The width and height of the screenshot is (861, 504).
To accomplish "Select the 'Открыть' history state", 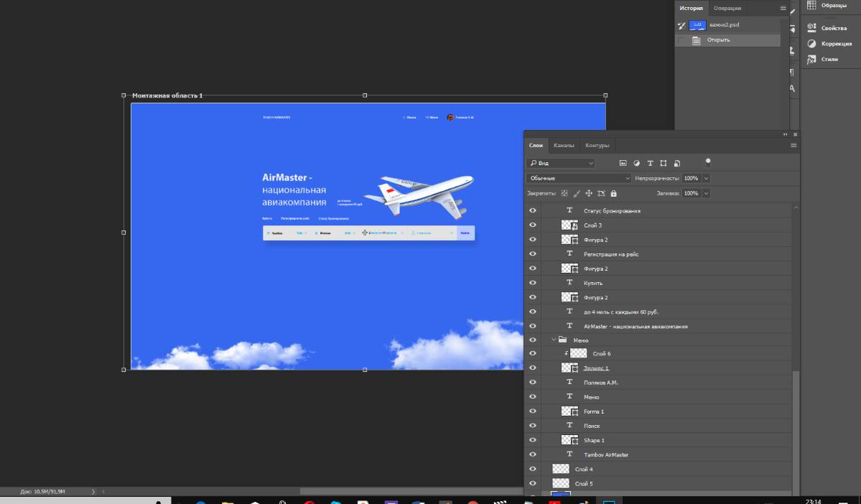I will pyautogui.click(x=718, y=40).
